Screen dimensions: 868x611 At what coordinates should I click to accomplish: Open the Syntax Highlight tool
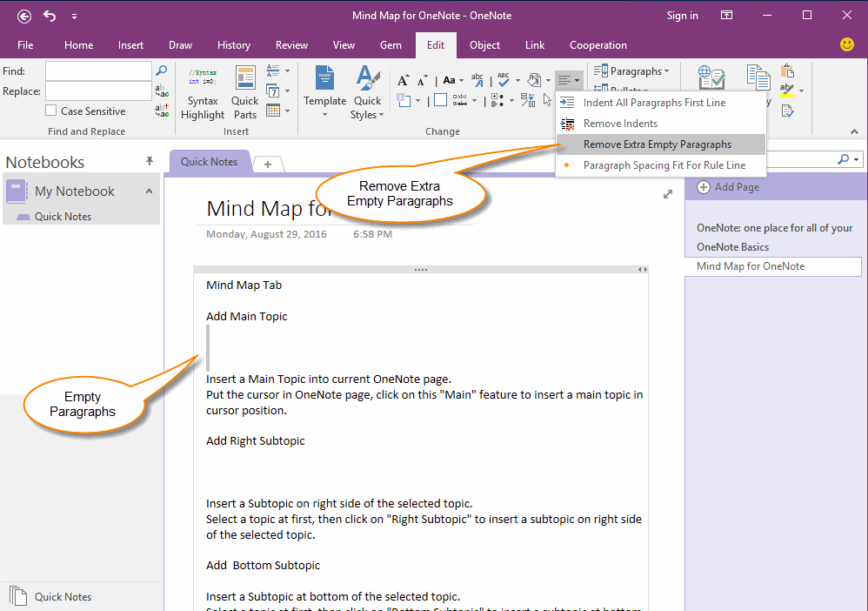click(x=203, y=93)
